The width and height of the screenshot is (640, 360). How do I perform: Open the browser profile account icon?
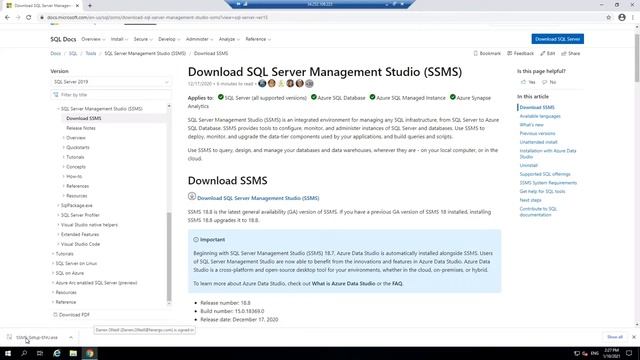pyautogui.click(x=622, y=18)
